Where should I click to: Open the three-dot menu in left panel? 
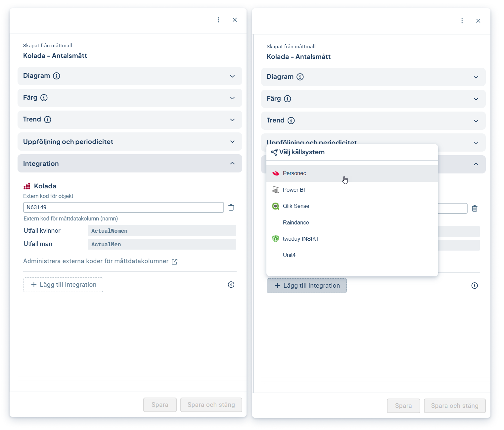(x=218, y=20)
